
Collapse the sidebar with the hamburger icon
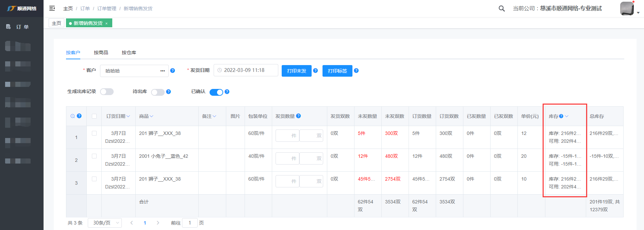point(52,8)
